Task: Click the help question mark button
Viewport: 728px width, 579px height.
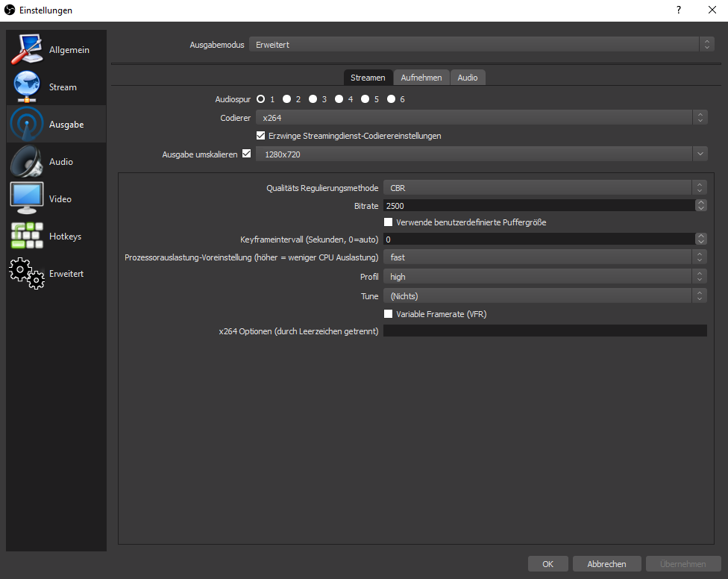Action: [x=679, y=10]
